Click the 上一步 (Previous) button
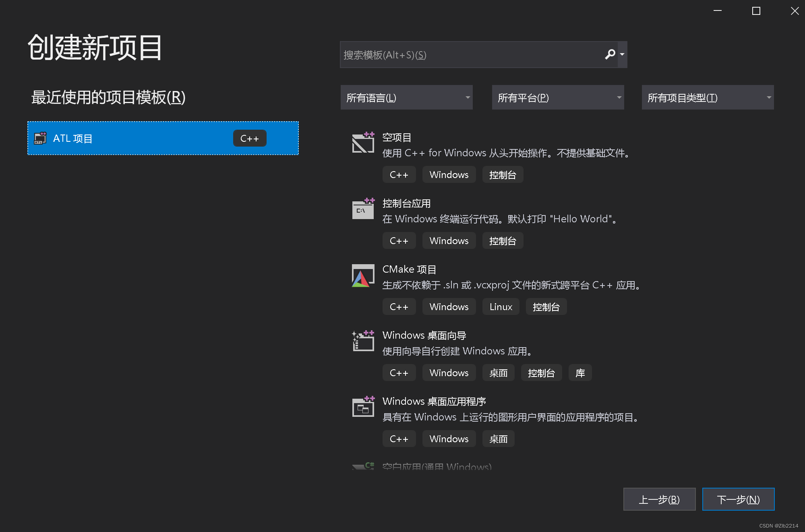 pos(659,499)
